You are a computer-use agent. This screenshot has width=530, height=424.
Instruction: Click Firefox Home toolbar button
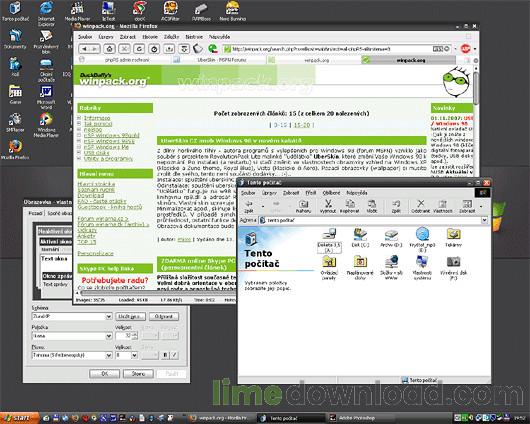click(x=110, y=49)
